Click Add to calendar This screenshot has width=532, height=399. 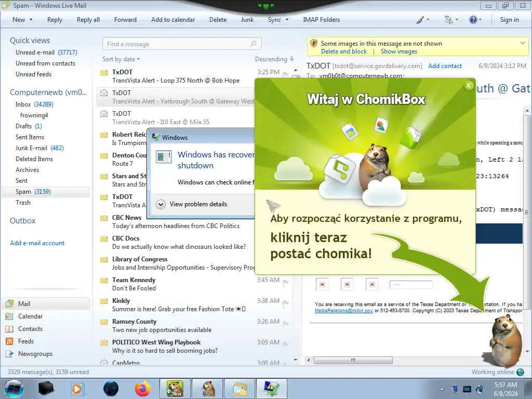[173, 20]
